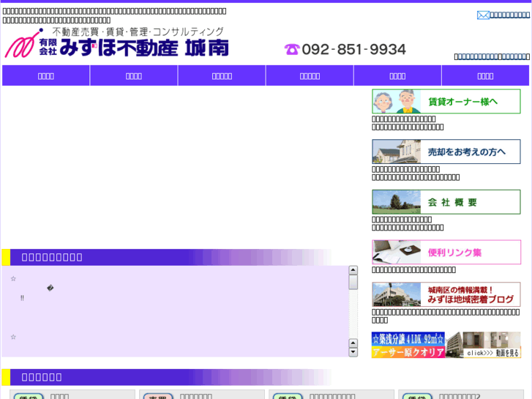Click the house photo on the 売却 banner
Image resolution: width=532 pixels, height=399 pixels.
397,152
